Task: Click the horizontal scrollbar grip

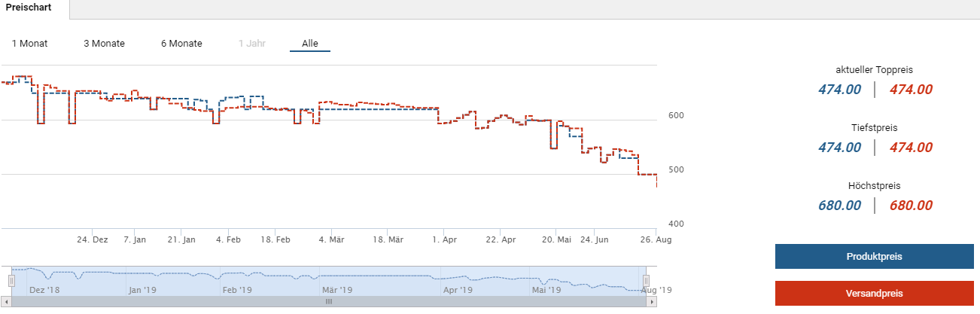Action: 328,301
